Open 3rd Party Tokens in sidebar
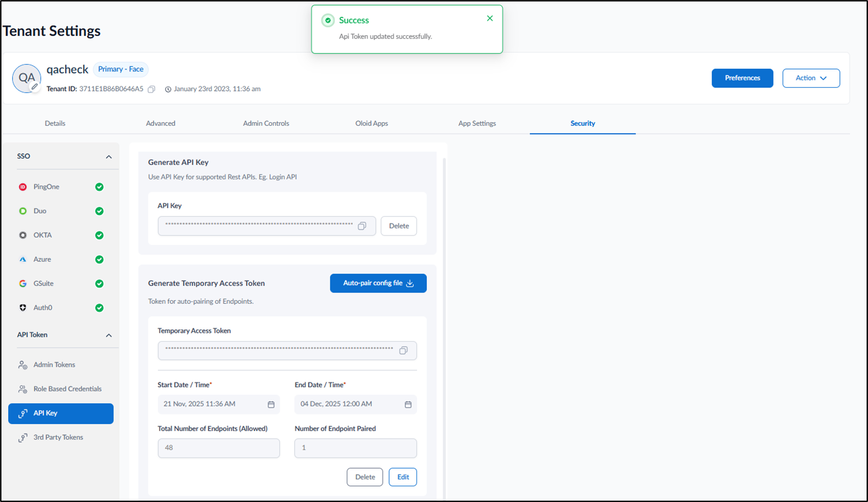The image size is (868, 502). pos(61,438)
